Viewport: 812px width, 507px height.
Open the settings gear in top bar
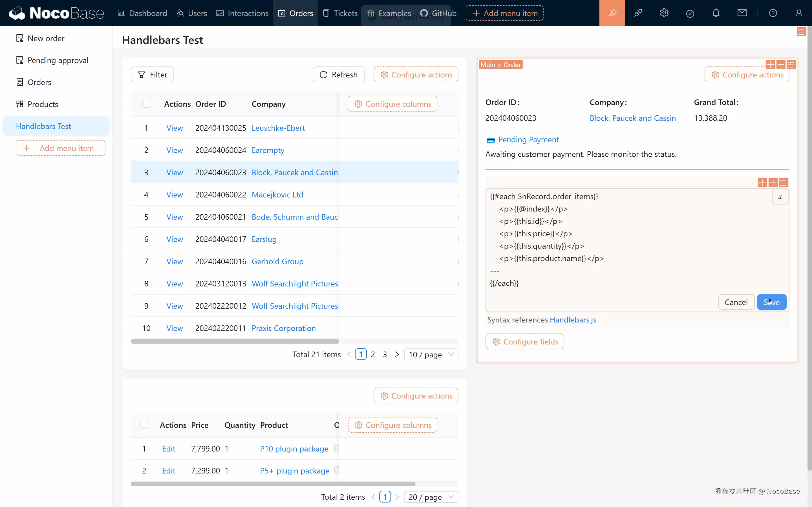(x=664, y=13)
